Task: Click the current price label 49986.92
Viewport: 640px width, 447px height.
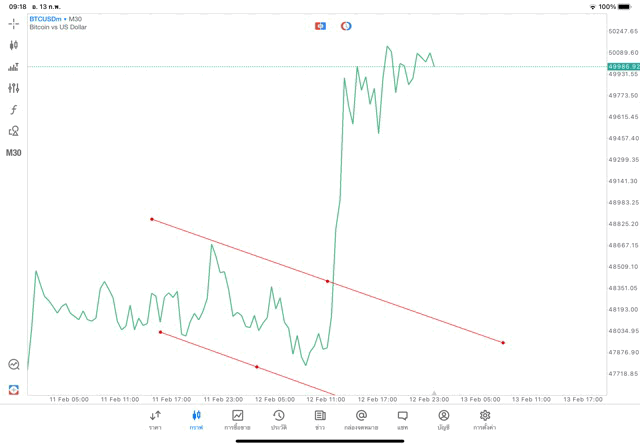Action: (x=623, y=66)
